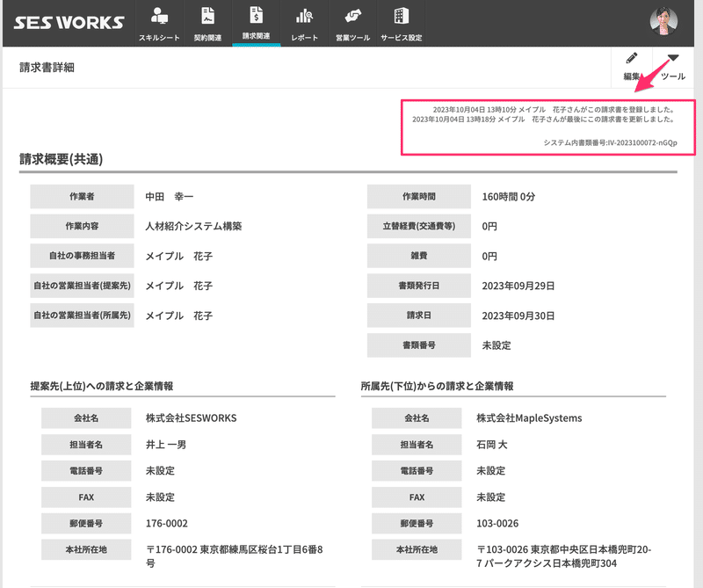Screen dimensions: 703x588
Task: Click the 書類発行日 label
Action: [x=419, y=286]
